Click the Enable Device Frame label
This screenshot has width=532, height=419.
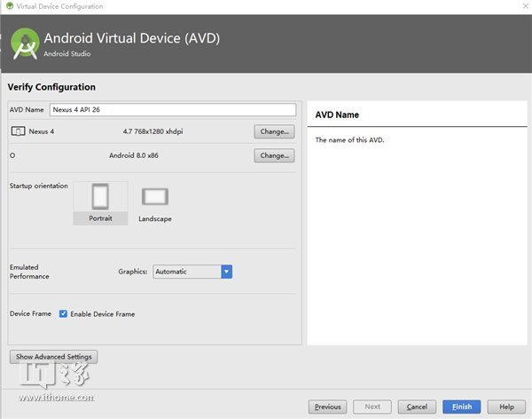(102, 314)
